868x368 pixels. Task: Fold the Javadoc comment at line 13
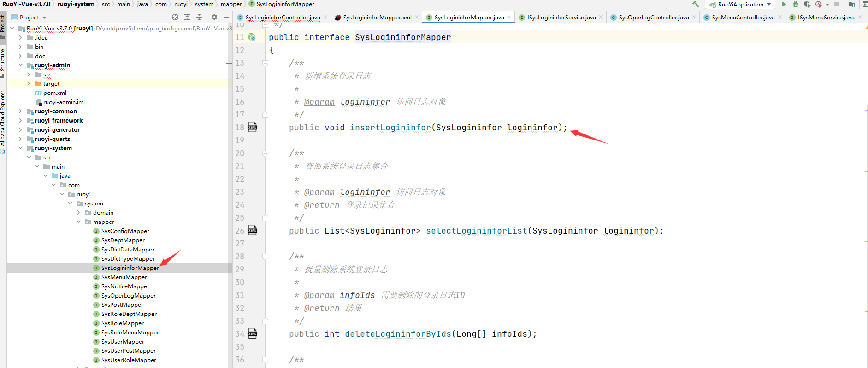(x=266, y=63)
